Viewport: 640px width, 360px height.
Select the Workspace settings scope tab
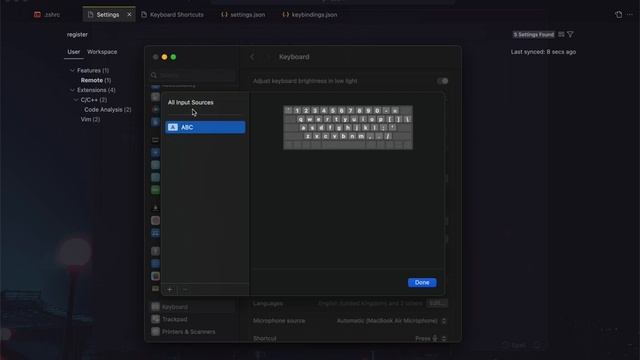click(102, 52)
